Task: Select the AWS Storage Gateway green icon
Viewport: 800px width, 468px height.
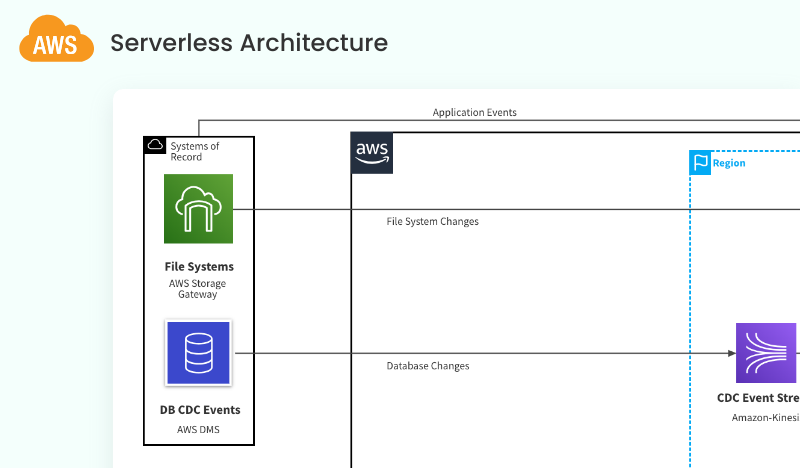Action: 198,209
